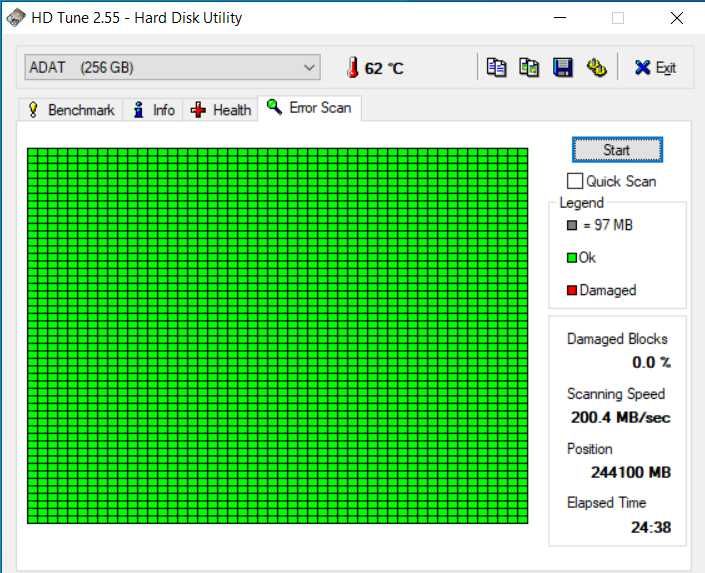Open the options gear icon
The height and width of the screenshot is (573, 705).
coord(597,68)
